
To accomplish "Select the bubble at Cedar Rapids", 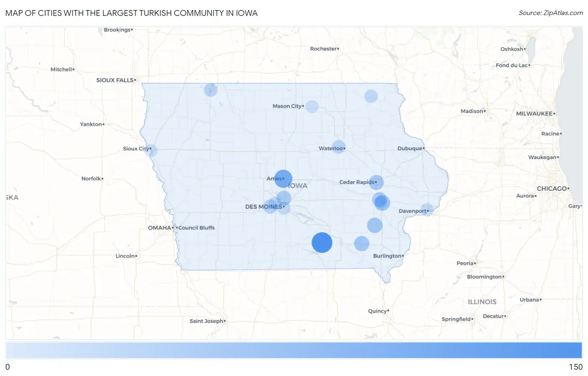I will 376,182.
